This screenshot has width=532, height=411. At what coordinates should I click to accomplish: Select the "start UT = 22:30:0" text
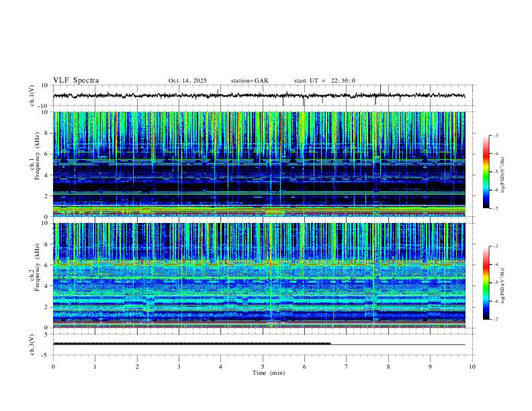324,81
